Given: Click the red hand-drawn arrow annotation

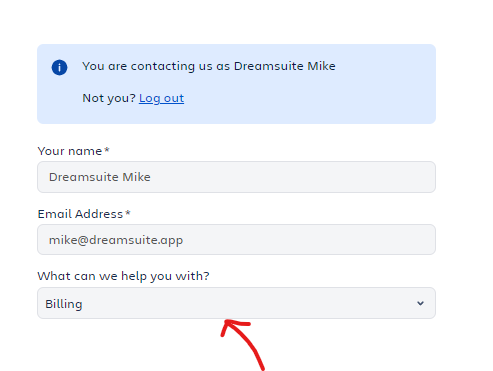Looking at the screenshot, I should [x=243, y=344].
